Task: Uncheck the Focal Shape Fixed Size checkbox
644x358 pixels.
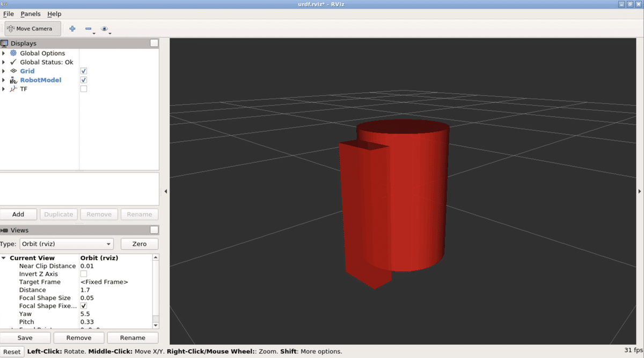Action: click(84, 306)
